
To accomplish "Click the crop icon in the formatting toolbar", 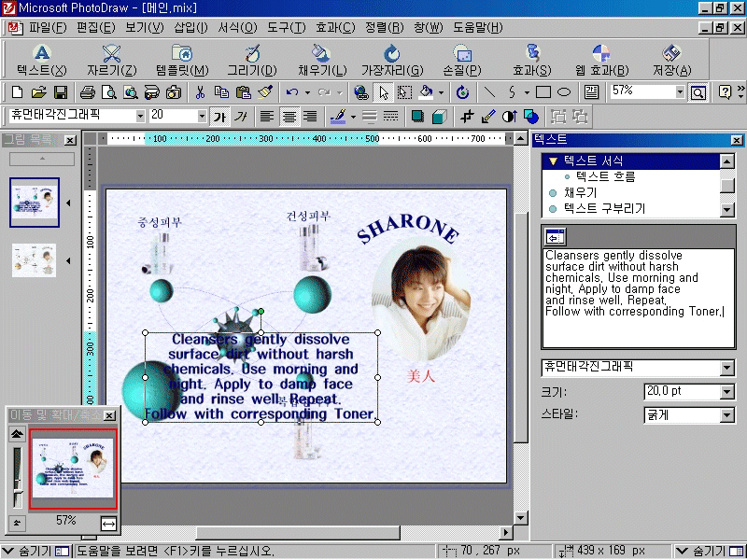I will pos(466,116).
